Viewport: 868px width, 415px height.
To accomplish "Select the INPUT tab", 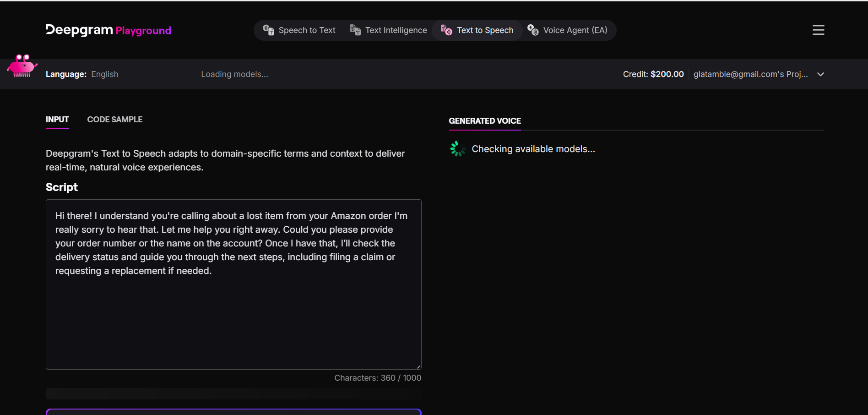I will (x=57, y=120).
